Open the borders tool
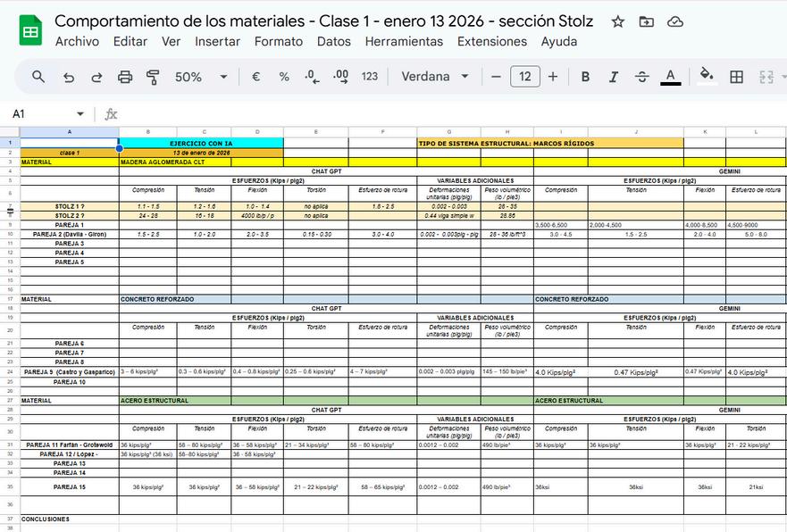This screenshot has width=787, height=532. click(x=736, y=77)
